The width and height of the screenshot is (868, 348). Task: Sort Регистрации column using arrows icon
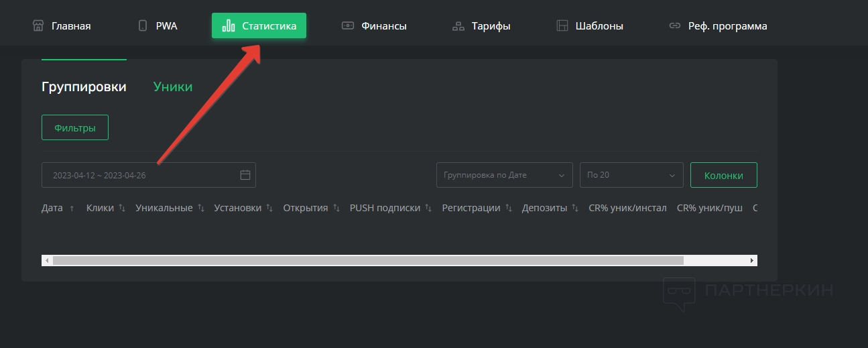coord(509,209)
